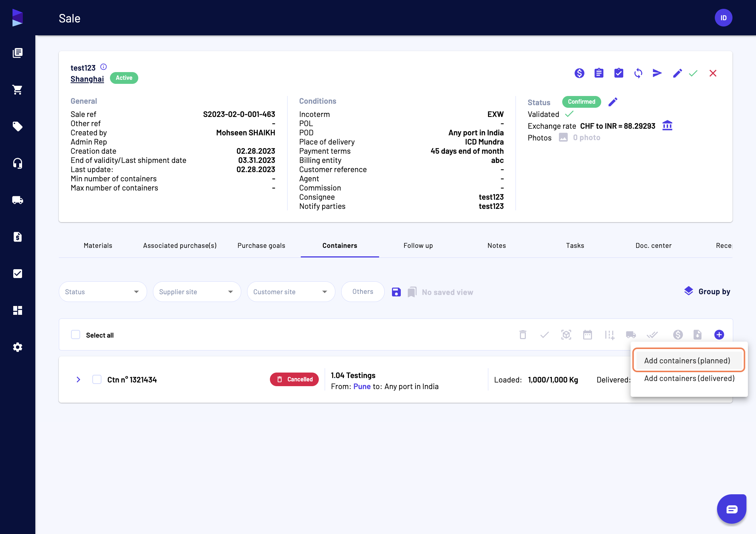756x534 pixels.
Task: Open the Group by option
Action: click(707, 292)
